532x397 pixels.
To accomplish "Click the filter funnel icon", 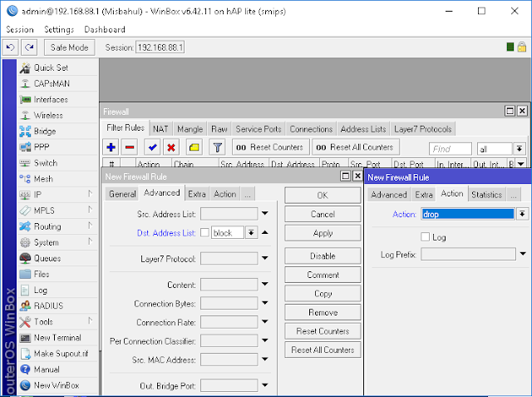I will tap(218, 147).
